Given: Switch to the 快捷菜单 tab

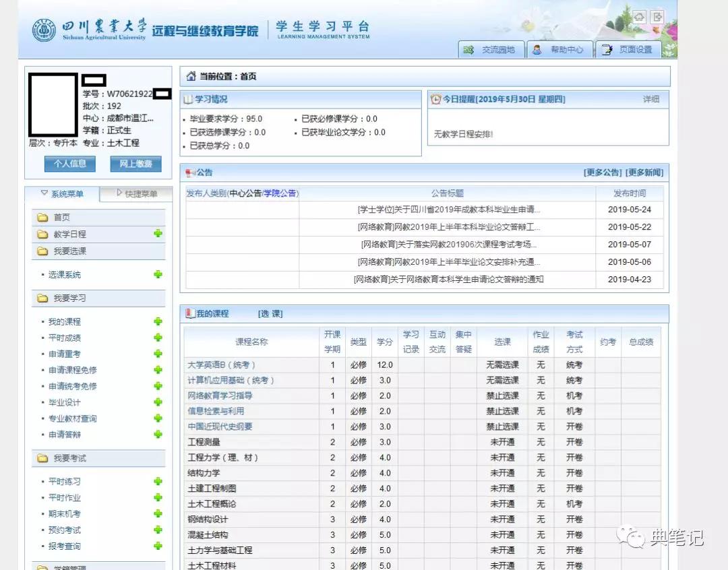Looking at the screenshot, I should [x=137, y=194].
